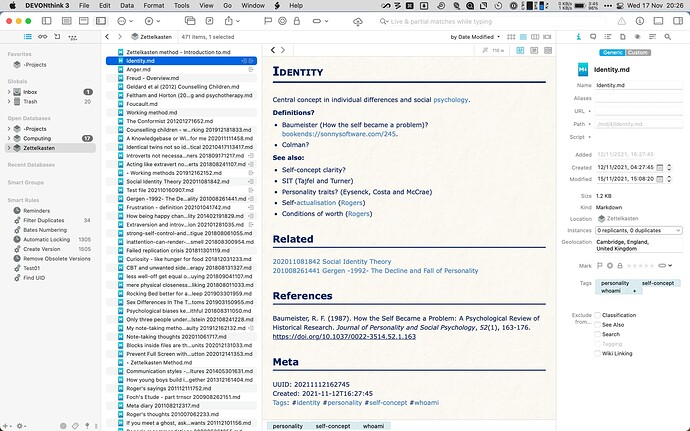This screenshot has width=690, height=431.
Task: Expand the Inbox group in sidebar
Action: click(x=9, y=92)
